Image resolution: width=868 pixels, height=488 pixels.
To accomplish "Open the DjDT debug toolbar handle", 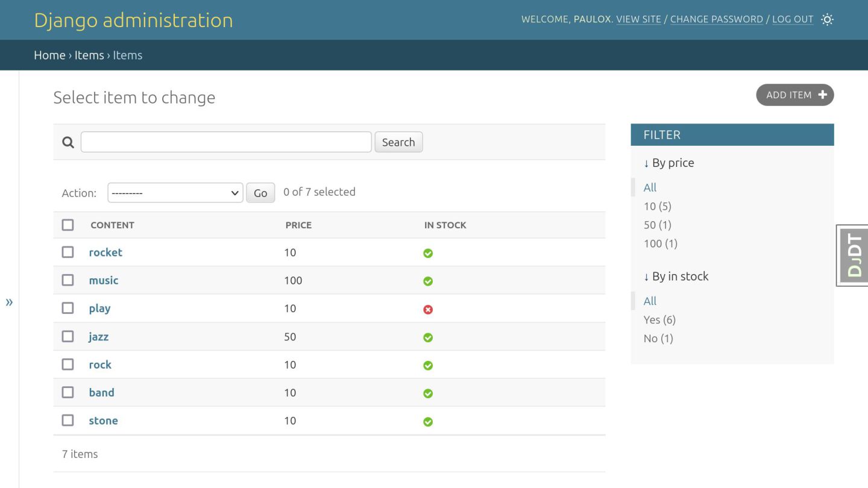I will pos(854,255).
